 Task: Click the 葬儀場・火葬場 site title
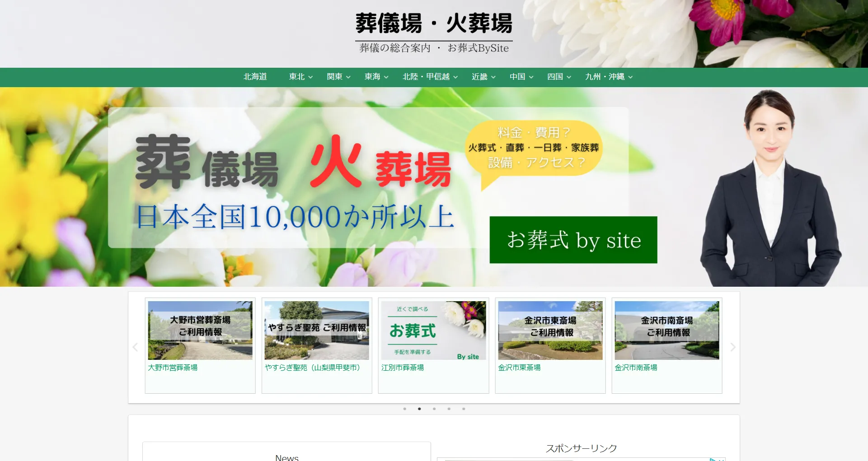pyautogui.click(x=434, y=23)
